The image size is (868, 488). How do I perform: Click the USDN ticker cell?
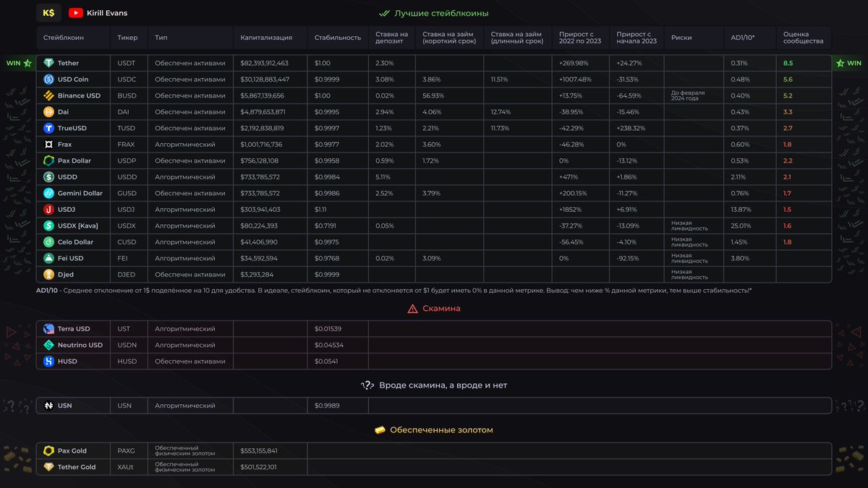(x=127, y=345)
